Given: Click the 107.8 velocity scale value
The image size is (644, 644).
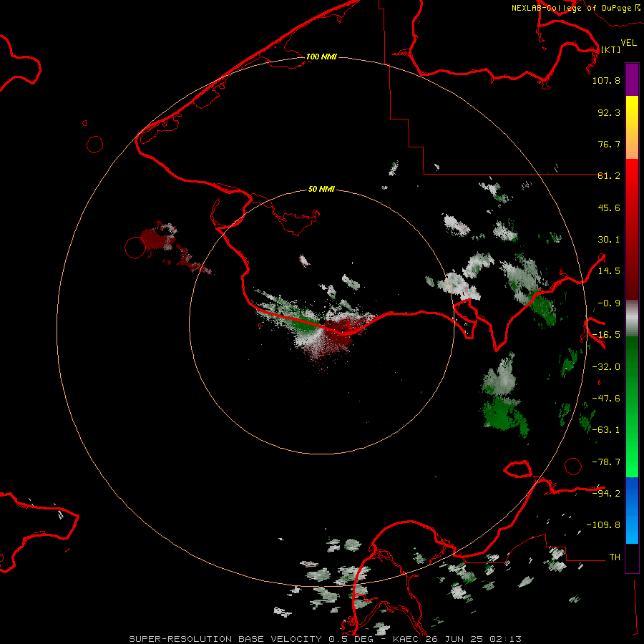Looking at the screenshot, I should [606, 80].
